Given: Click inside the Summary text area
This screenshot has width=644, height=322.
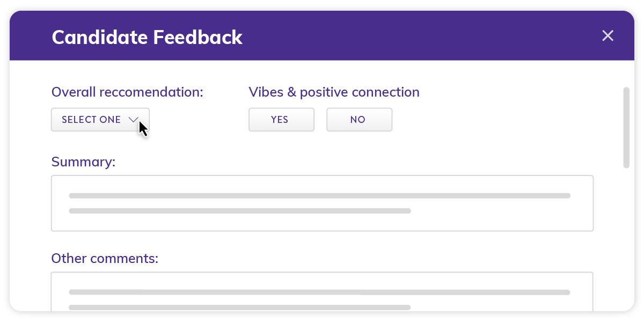Looking at the screenshot, I should pyautogui.click(x=322, y=203).
